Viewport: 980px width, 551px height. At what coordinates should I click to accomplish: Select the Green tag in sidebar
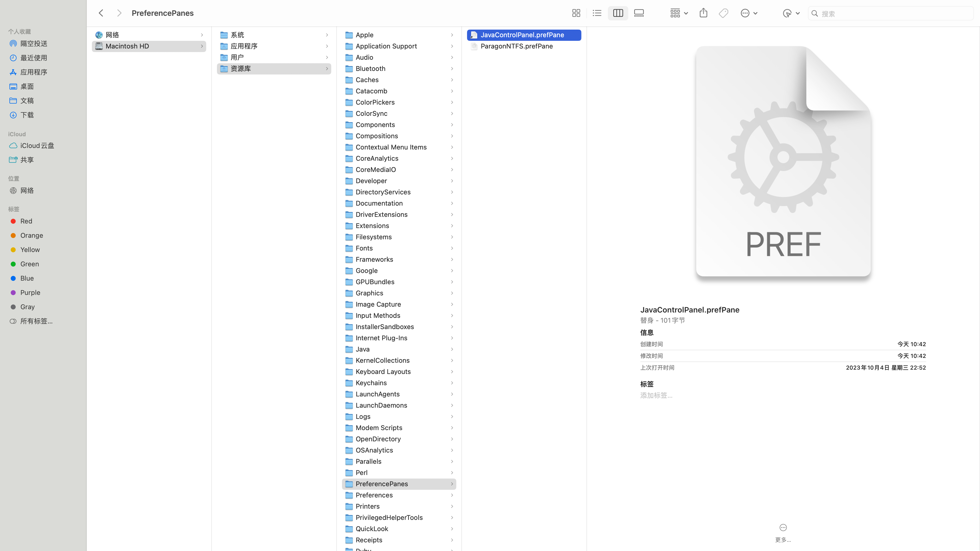[30, 264]
